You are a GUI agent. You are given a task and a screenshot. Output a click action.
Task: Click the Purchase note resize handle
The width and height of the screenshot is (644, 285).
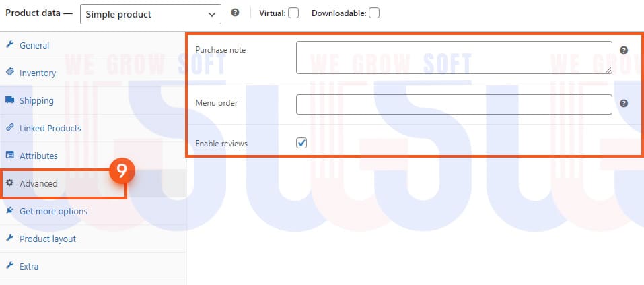tap(608, 70)
